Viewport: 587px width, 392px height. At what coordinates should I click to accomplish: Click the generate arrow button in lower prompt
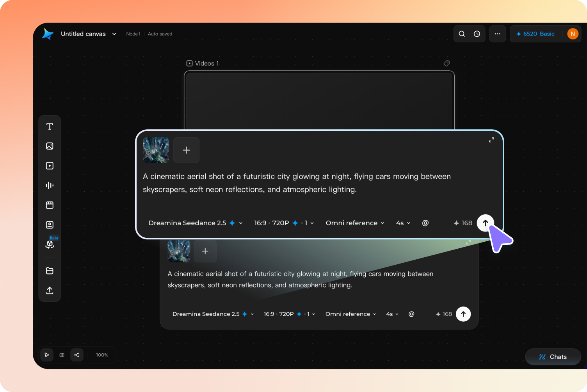tap(463, 314)
